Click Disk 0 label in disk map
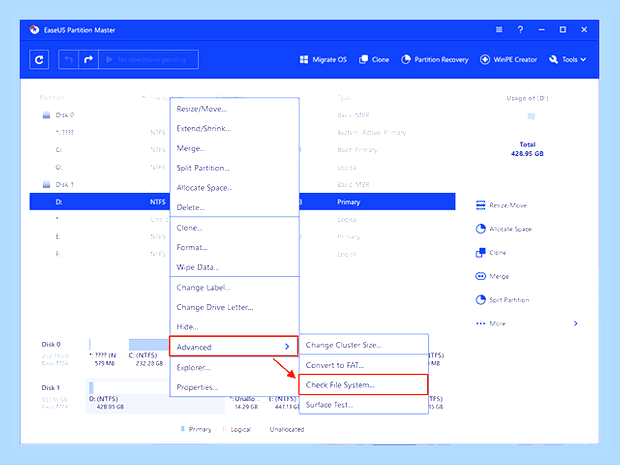Screen dimensions: 620x465 51,344
